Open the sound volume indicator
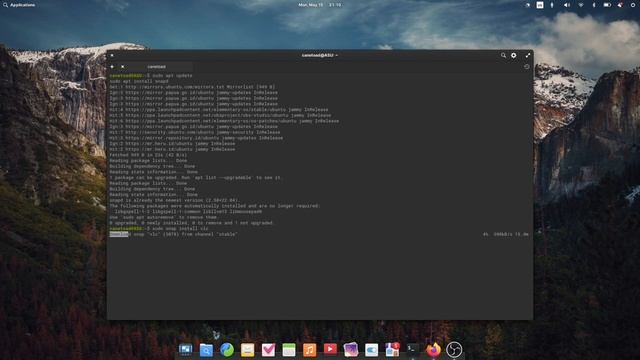Screen dimensions: 640x360 (x=567, y=5)
